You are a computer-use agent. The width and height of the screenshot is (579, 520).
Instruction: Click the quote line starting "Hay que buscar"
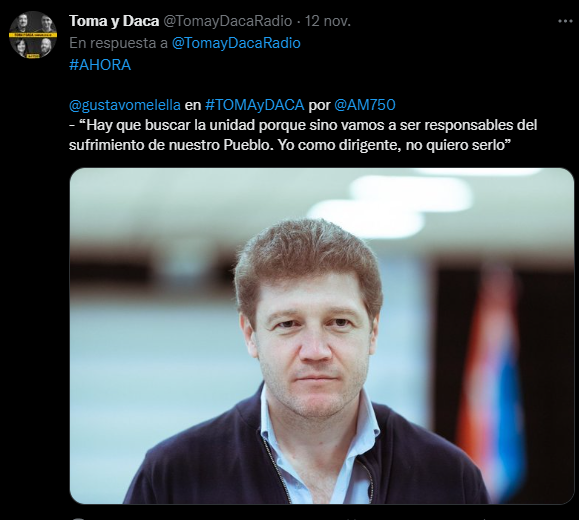click(x=303, y=125)
